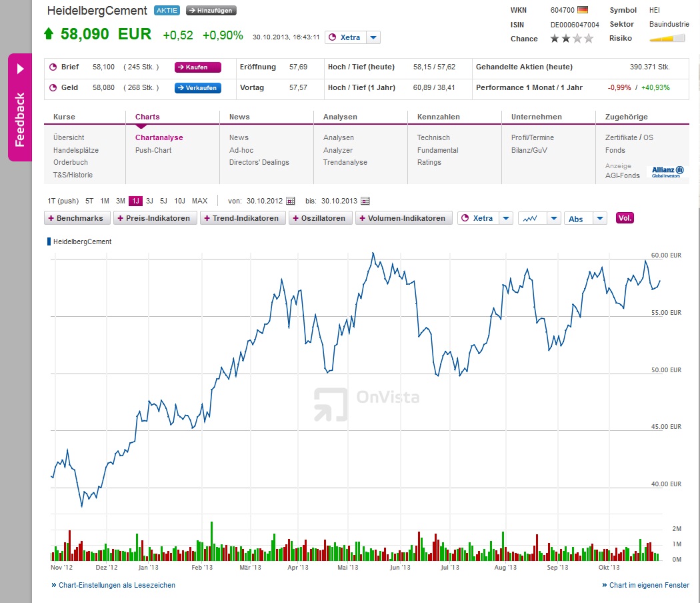Toggle the Vol. volume display button
This screenshot has height=603, width=700.
pos(625,218)
